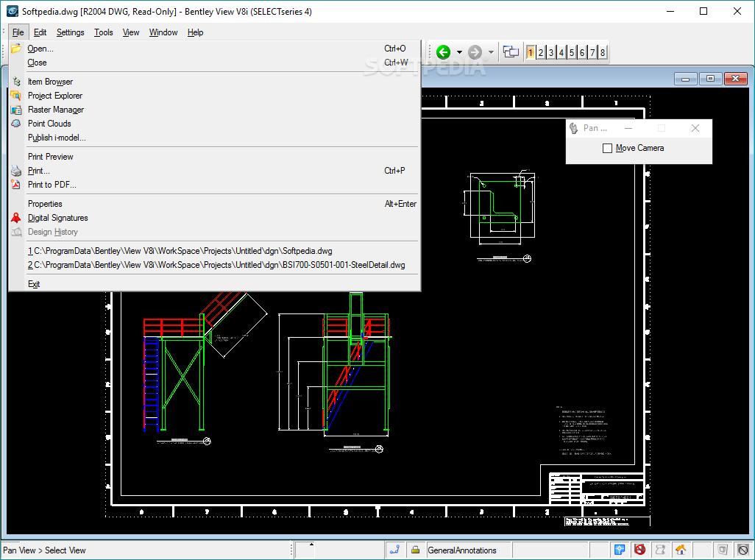Open the Window menu
The image size is (755, 560).
[x=163, y=32]
